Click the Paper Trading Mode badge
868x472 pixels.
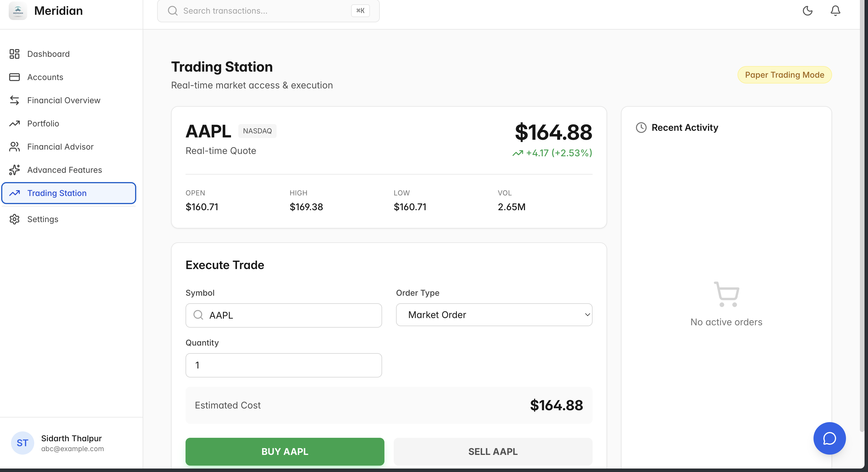coord(784,75)
